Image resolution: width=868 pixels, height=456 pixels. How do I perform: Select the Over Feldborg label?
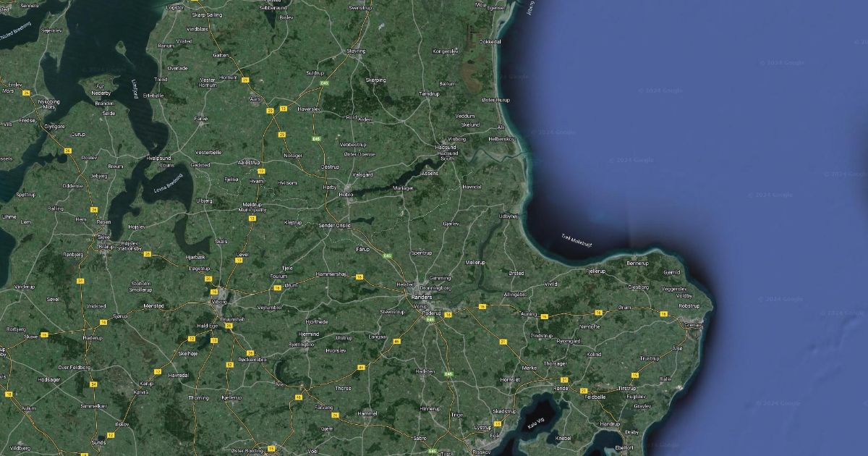click(x=74, y=367)
